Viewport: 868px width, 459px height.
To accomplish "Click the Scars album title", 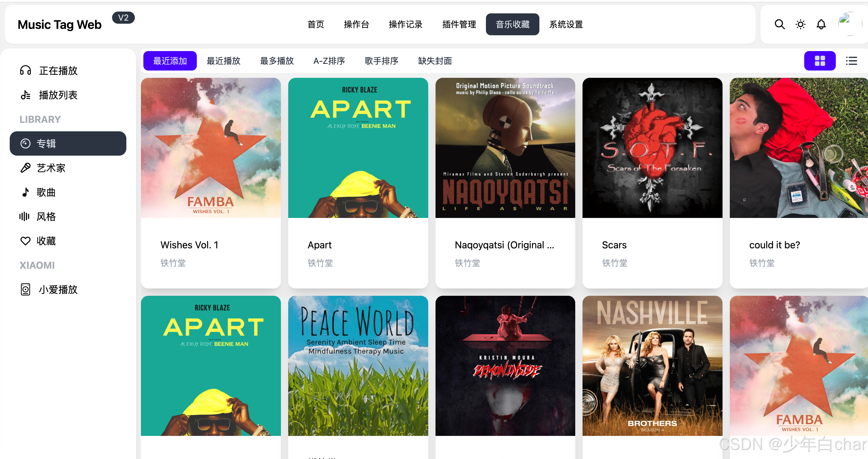I will [x=614, y=245].
